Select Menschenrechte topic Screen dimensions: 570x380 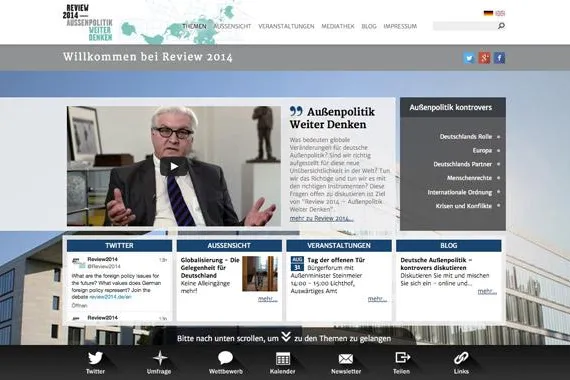coord(469,178)
